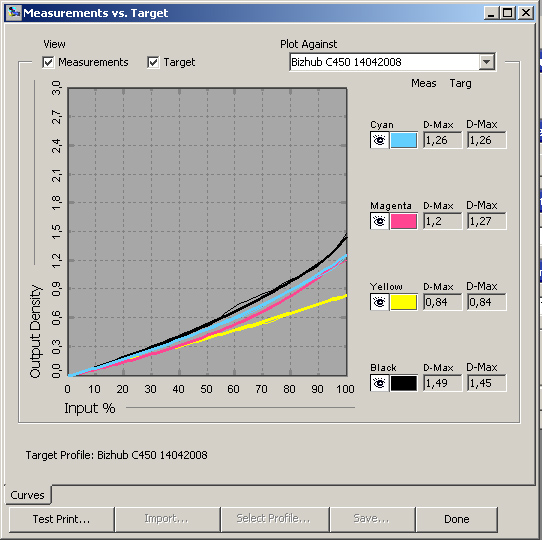The width and height of the screenshot is (542, 540).
Task: Toggle the Cyan curve eye icon
Action: 379,140
